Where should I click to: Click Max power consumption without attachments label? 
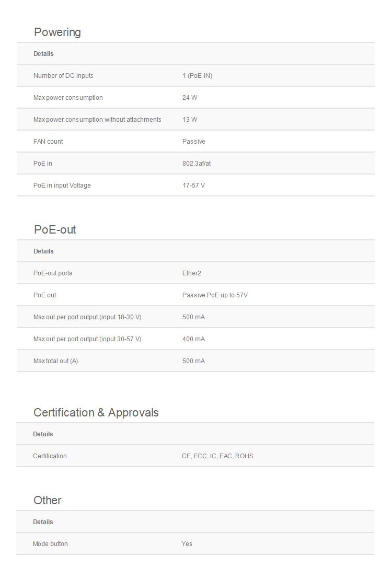pyautogui.click(x=97, y=120)
